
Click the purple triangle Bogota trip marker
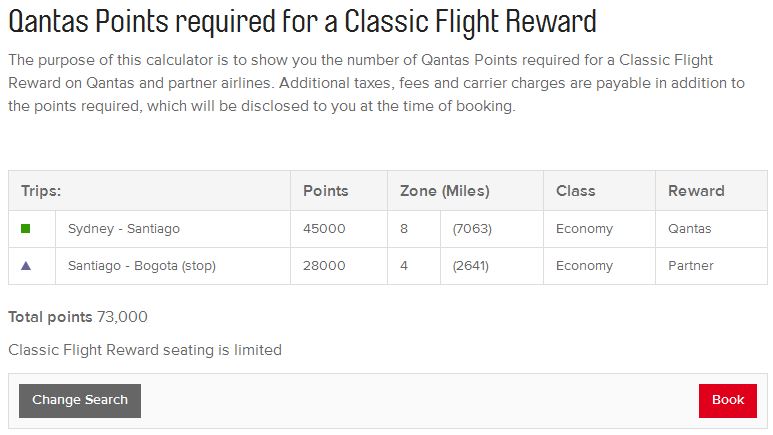coord(26,266)
